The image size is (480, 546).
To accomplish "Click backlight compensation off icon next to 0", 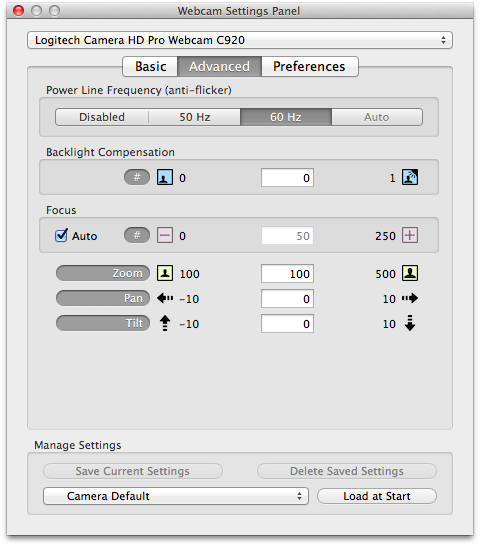I will click(165, 177).
